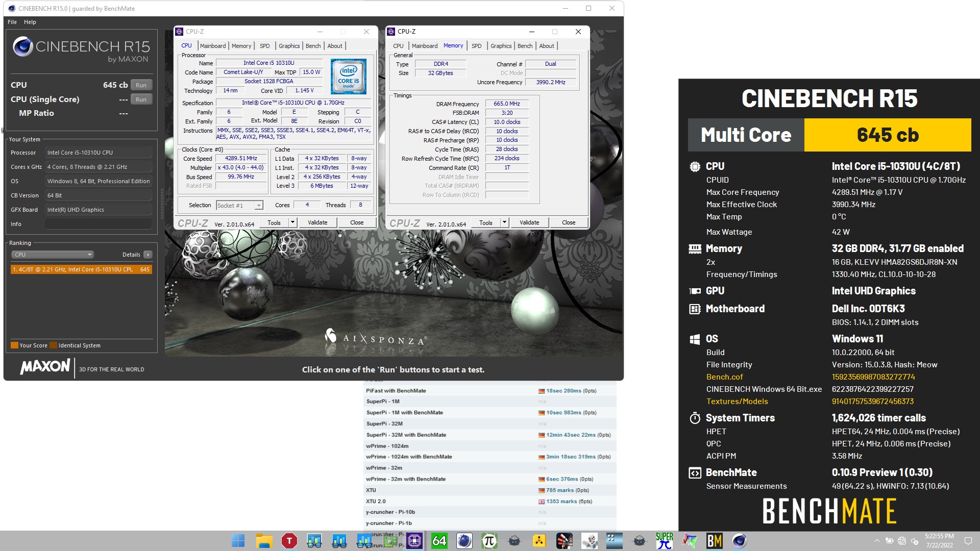The height and width of the screenshot is (551, 980).
Task: Click the Info field in Your System
Action: click(98, 224)
